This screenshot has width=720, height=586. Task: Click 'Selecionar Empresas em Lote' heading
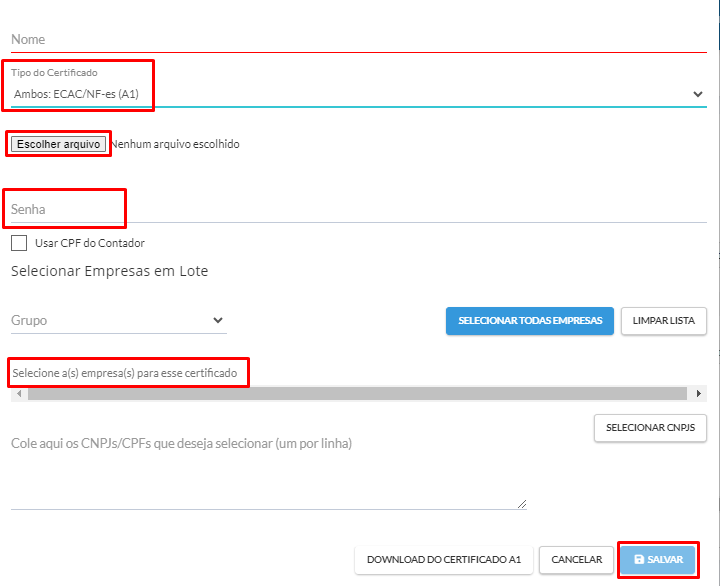[109, 271]
